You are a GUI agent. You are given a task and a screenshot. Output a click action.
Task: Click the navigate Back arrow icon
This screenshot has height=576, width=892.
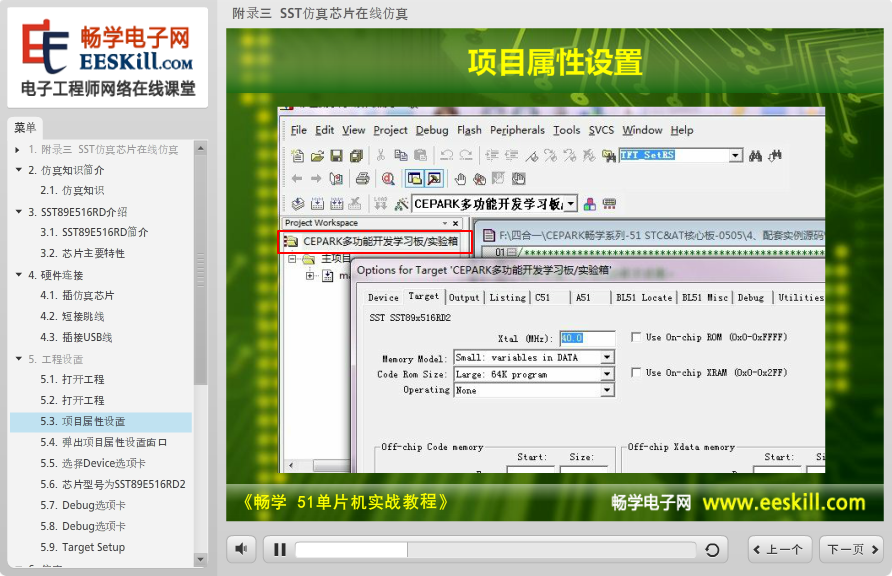[297, 179]
